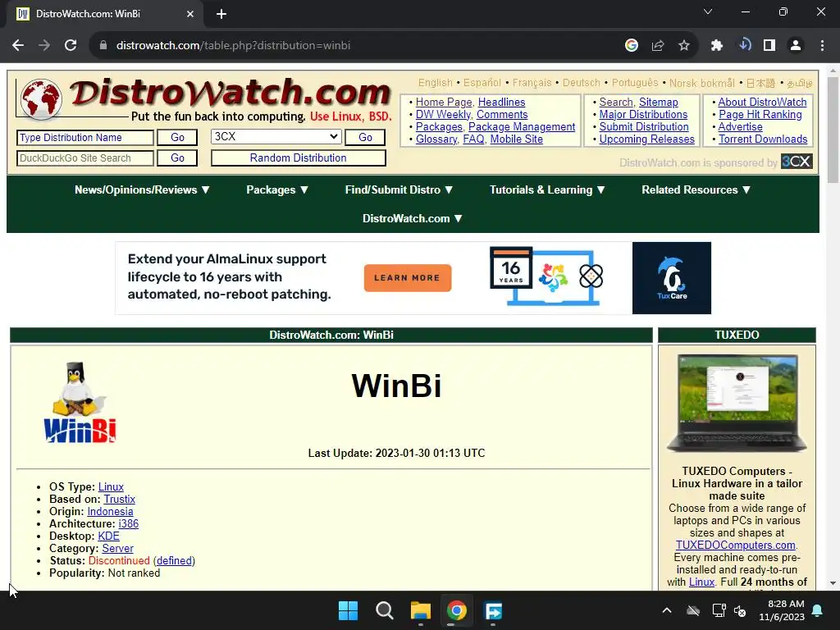Open downloads icon in Chrome toolbar
The width and height of the screenshot is (840, 630).
pos(744,46)
